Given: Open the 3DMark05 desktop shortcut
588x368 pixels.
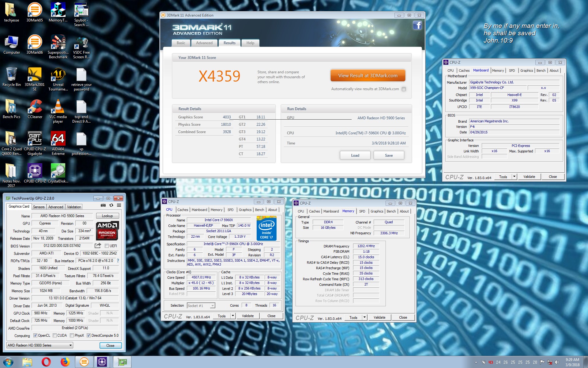Looking at the screenshot, I should pos(35,12).
